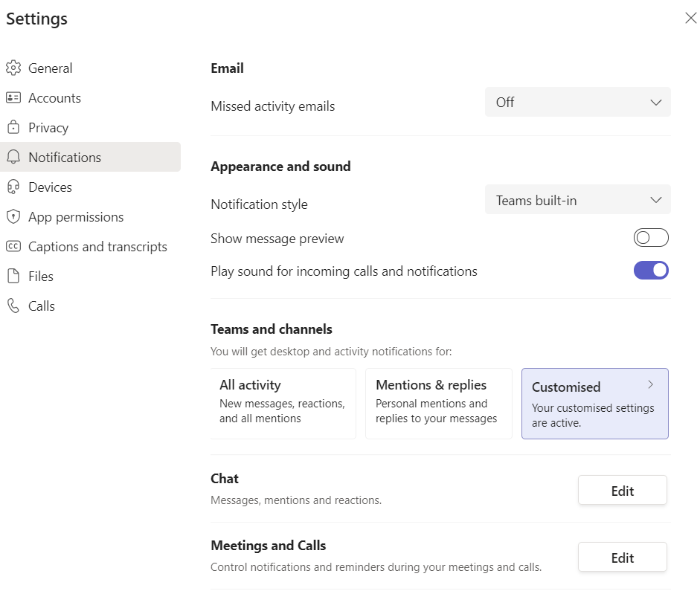
Task: Expand the Notification style dropdown
Action: [578, 199]
